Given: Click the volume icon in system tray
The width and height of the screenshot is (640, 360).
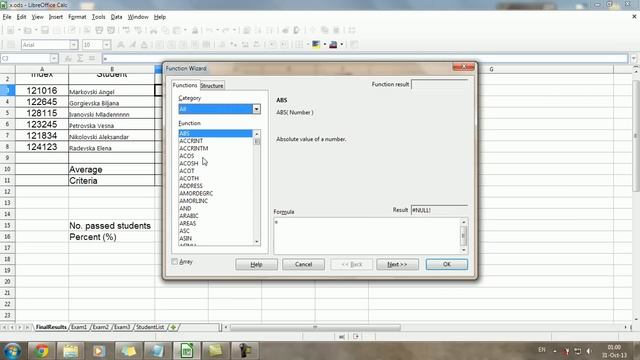Looking at the screenshot, I should click(x=589, y=351).
